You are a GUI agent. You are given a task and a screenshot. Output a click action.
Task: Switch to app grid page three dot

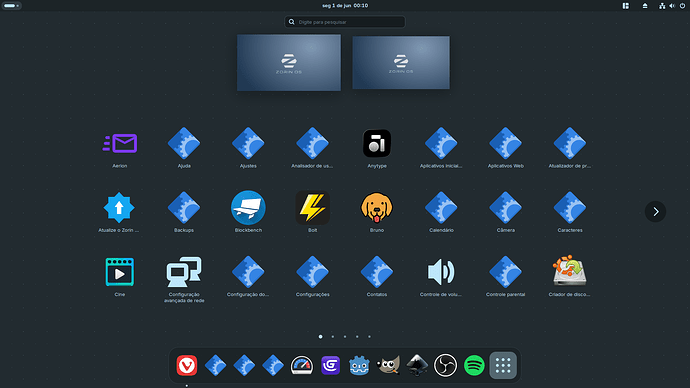345,337
